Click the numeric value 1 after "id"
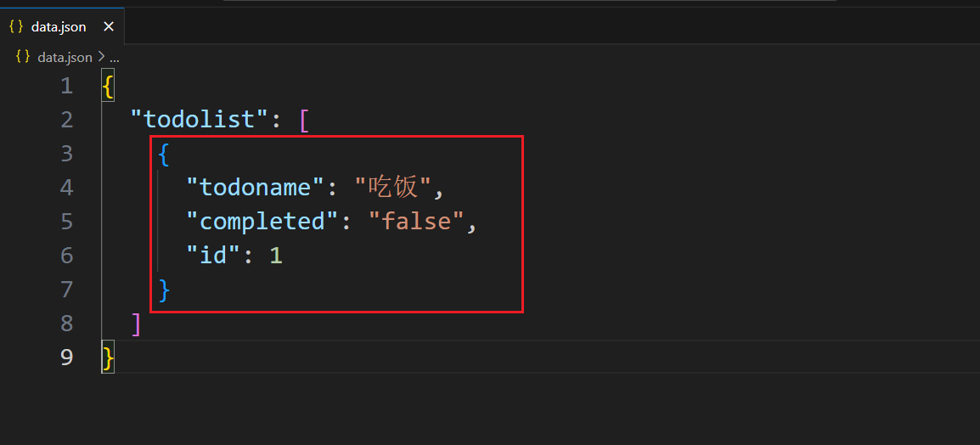Screen dimensions: 980x445 (276, 255)
